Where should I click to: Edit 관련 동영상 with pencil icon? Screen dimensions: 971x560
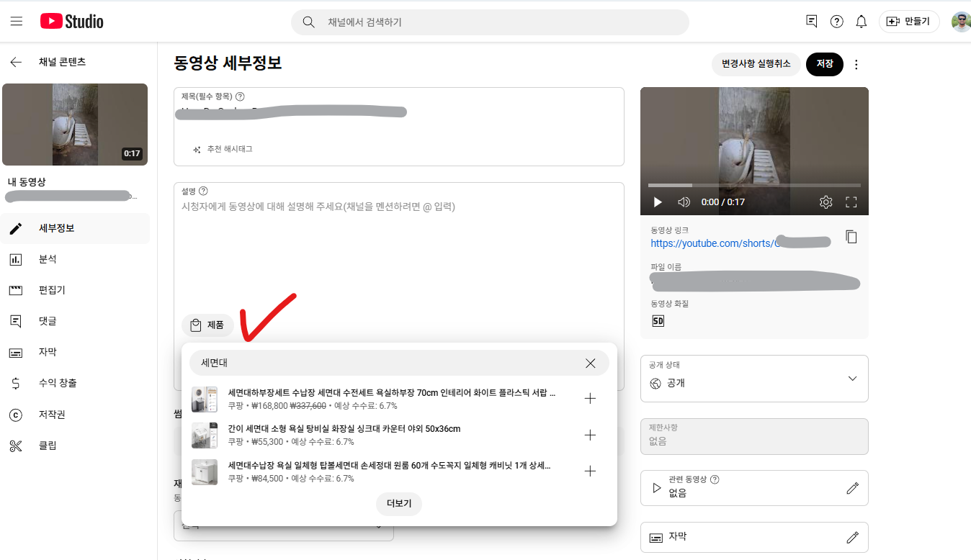coord(853,489)
